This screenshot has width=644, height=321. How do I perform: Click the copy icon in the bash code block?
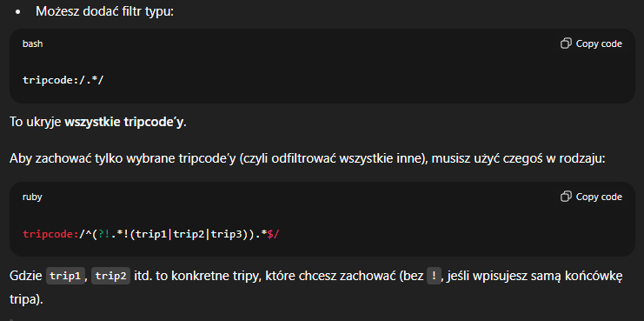[x=566, y=43]
